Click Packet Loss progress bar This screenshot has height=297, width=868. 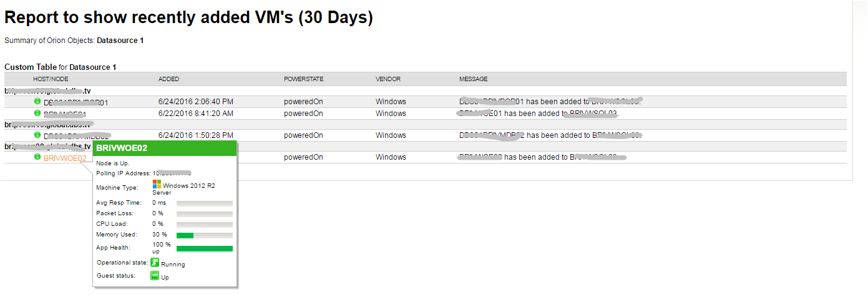pyautogui.click(x=205, y=214)
